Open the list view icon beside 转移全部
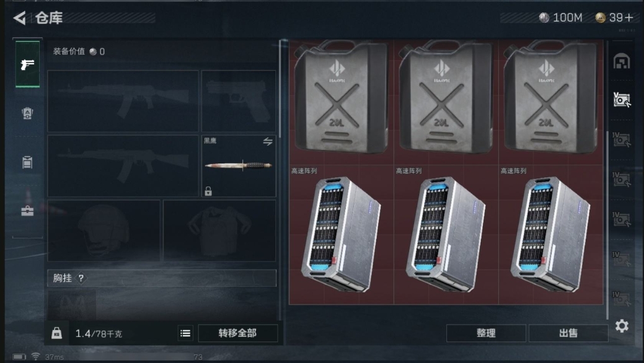This screenshot has width=644, height=363. coord(185,333)
